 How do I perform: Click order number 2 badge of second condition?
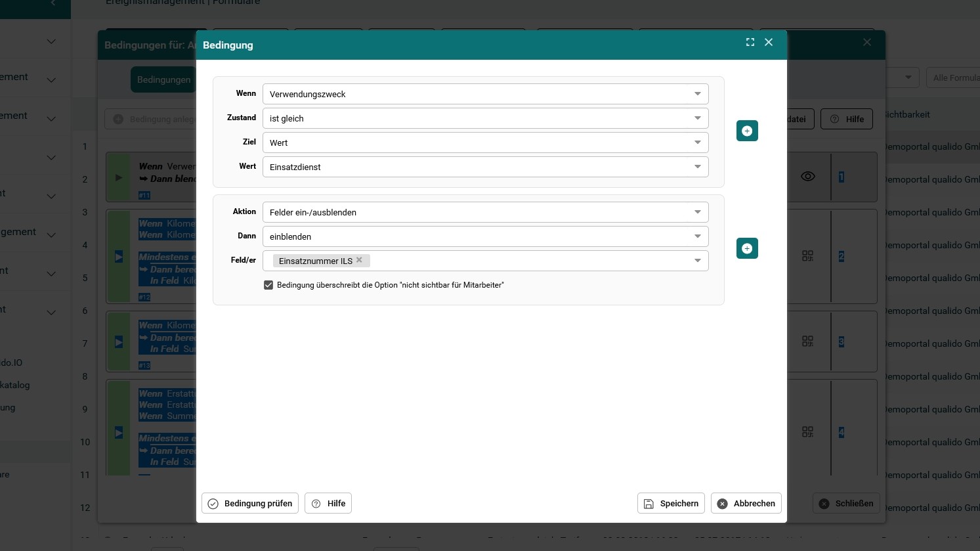point(842,256)
